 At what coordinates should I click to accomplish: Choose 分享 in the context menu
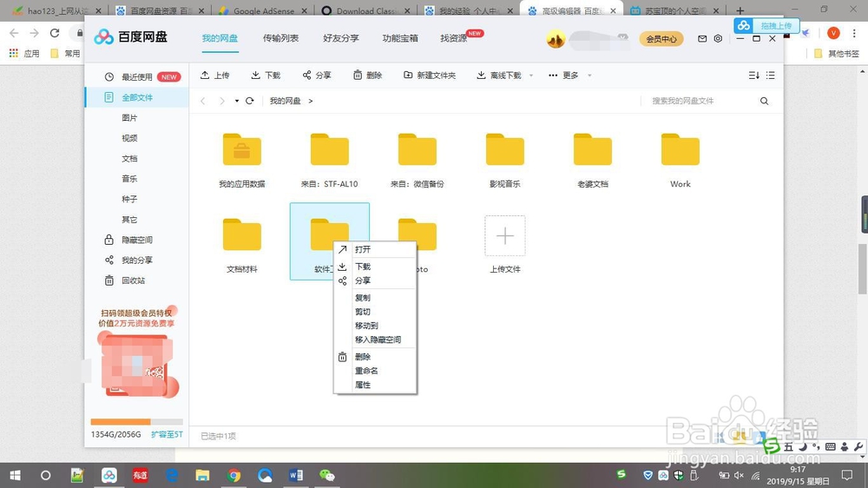[375, 280]
